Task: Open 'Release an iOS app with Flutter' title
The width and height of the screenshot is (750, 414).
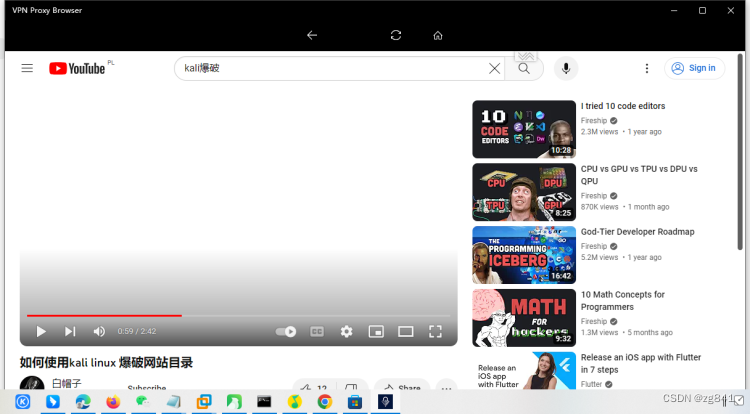Action: click(641, 363)
